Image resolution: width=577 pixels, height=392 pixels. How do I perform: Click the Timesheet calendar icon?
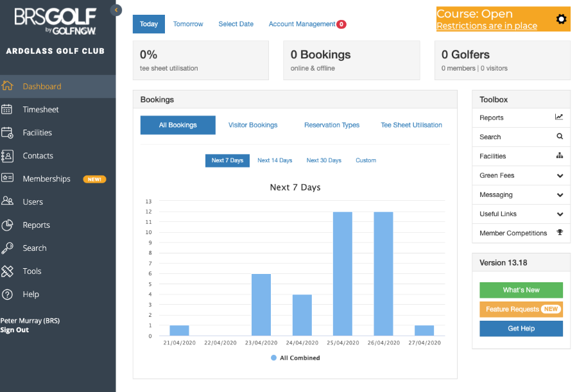[7, 109]
